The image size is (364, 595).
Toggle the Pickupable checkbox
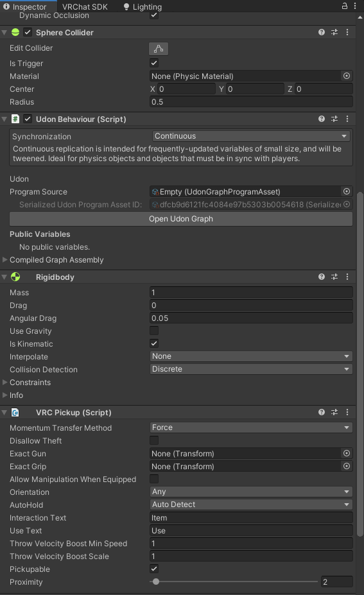(x=154, y=569)
